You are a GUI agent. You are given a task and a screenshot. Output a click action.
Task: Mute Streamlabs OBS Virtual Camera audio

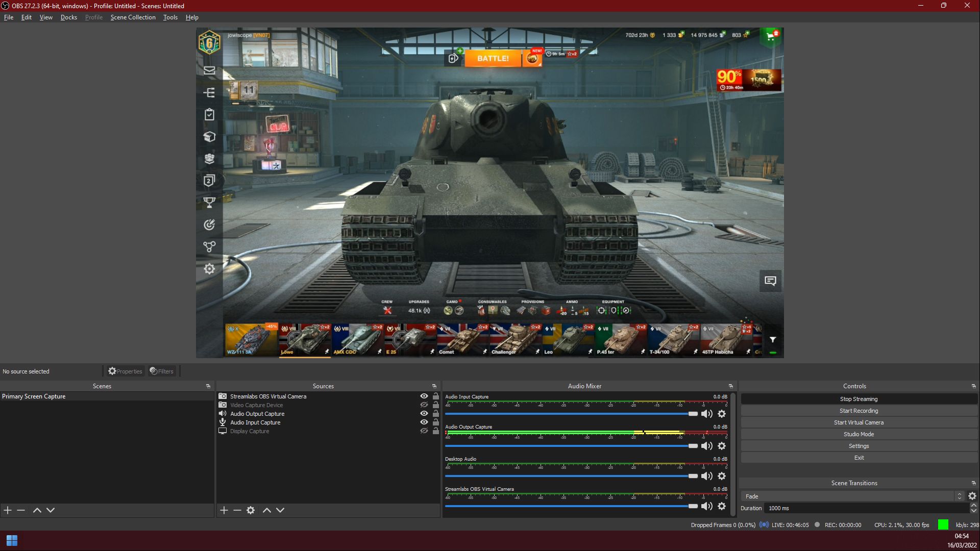pyautogui.click(x=707, y=506)
